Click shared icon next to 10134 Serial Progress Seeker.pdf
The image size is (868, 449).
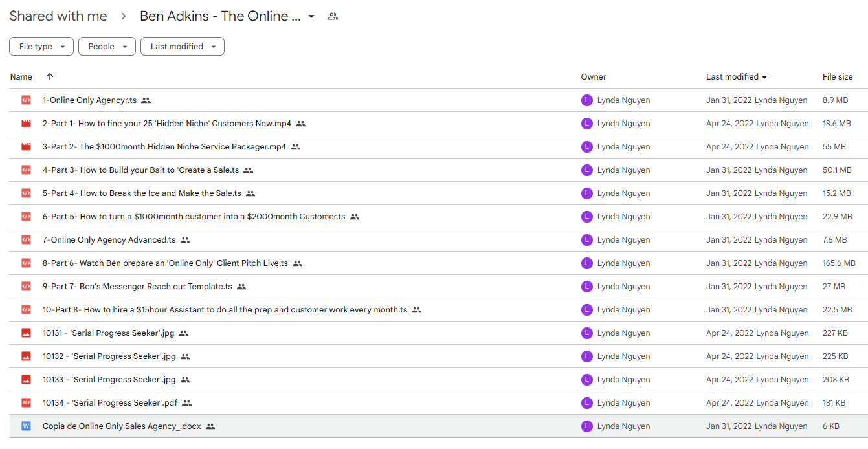[x=187, y=403]
